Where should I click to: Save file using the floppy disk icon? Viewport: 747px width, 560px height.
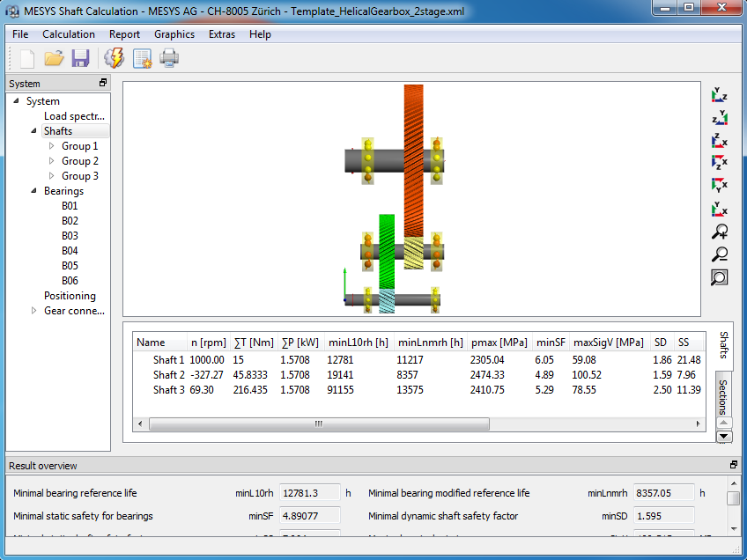click(x=81, y=59)
